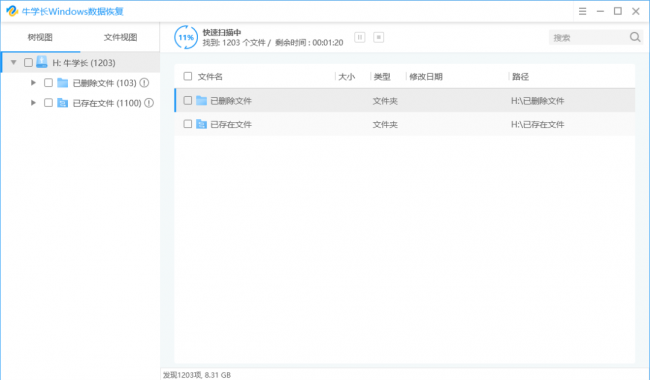The image size is (650, 380).
Task: Sort by the 类型 column header
Action: point(382,77)
